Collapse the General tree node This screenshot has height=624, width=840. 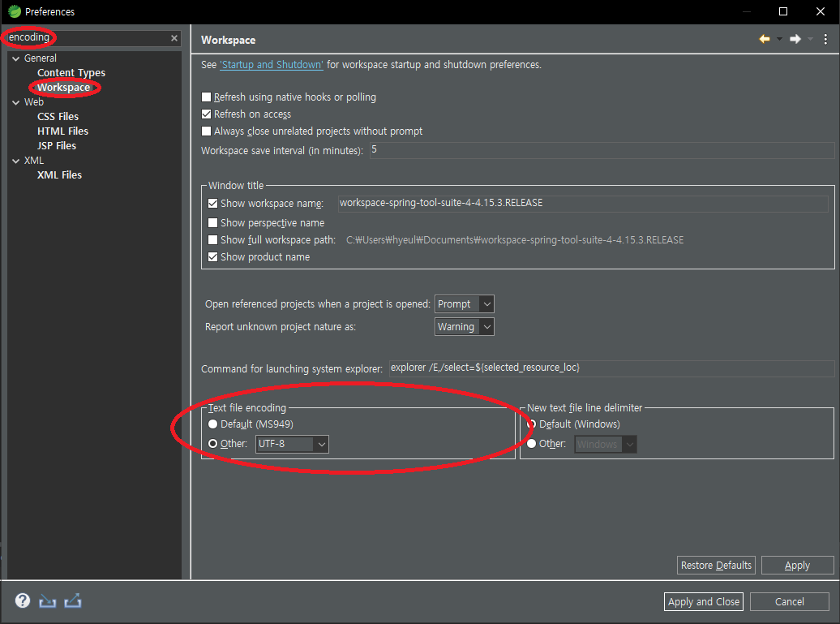point(15,58)
